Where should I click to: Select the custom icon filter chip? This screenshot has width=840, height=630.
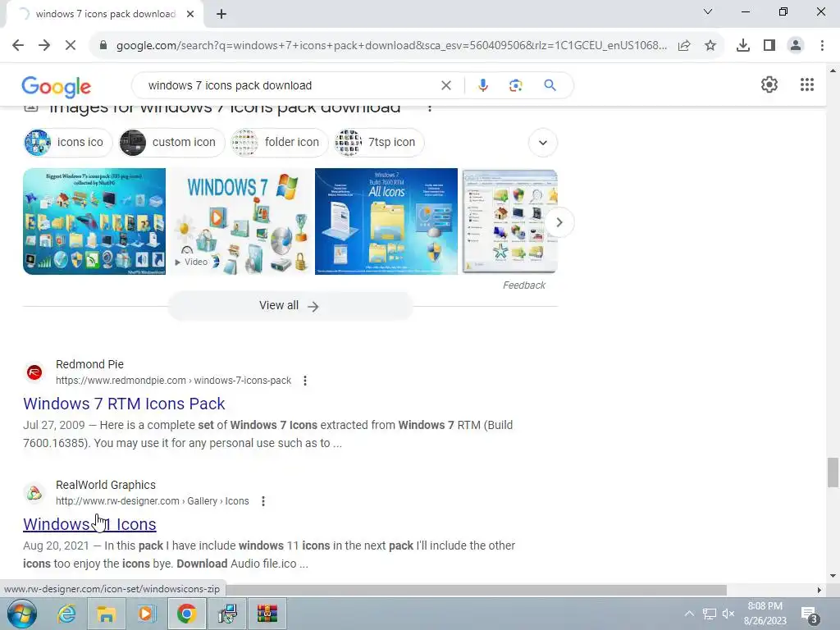click(171, 143)
